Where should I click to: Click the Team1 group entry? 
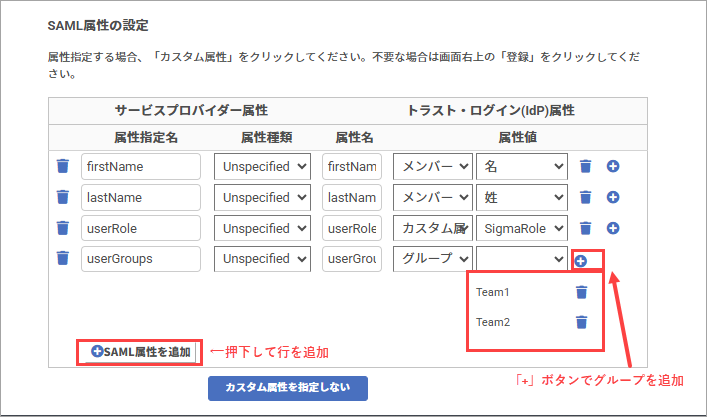coord(492,292)
